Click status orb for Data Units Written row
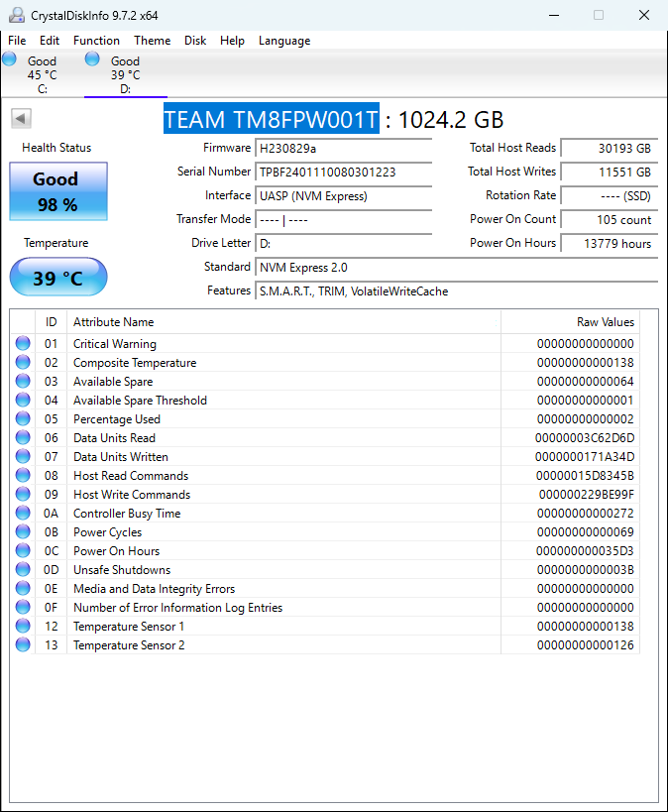 (23, 456)
